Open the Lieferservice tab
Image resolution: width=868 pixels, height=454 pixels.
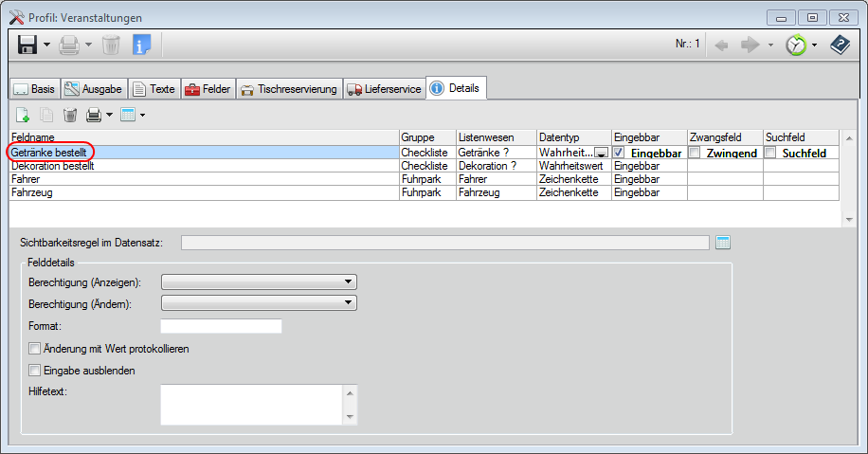pyautogui.click(x=385, y=89)
